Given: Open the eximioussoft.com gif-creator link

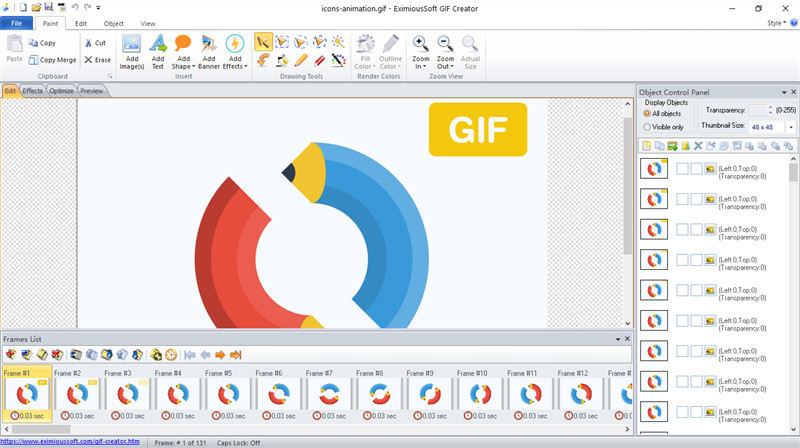Looking at the screenshot, I should tap(70, 441).
